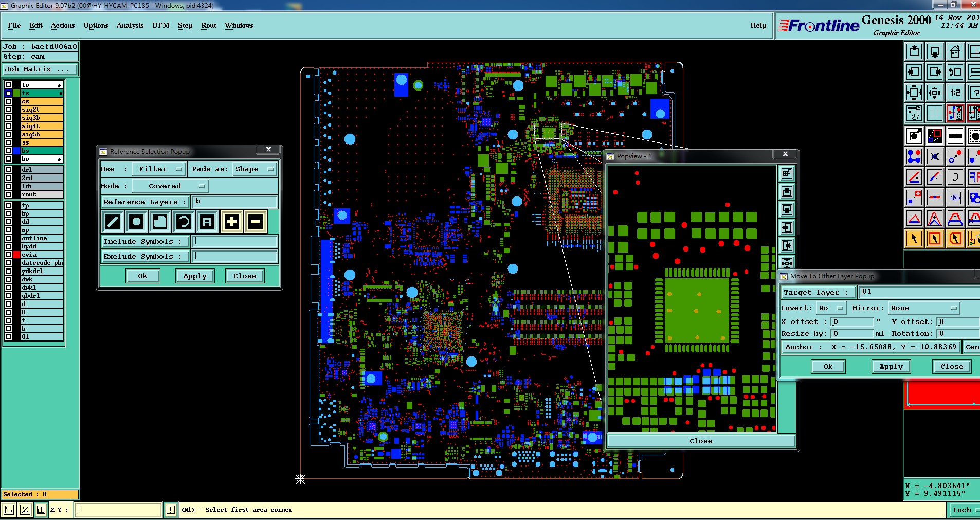This screenshot has width=980, height=520.
Task: Click Ok in Reference Selection Popup
Action: click(x=142, y=276)
